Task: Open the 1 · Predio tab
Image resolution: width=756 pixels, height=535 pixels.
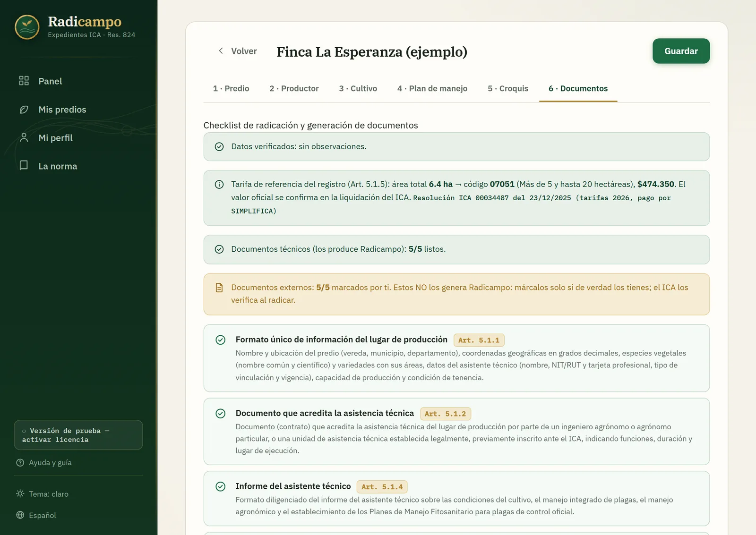Action: (x=231, y=88)
